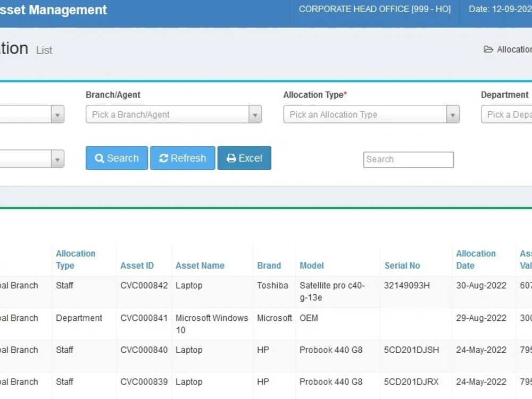Click Probook 440 G8 model in CVC000840 row
This screenshot has width=532, height=399.
(x=331, y=350)
